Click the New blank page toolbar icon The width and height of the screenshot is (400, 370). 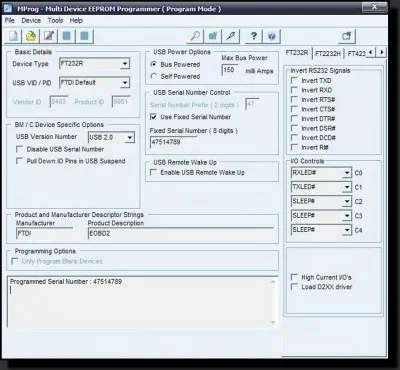pyautogui.click(x=14, y=36)
